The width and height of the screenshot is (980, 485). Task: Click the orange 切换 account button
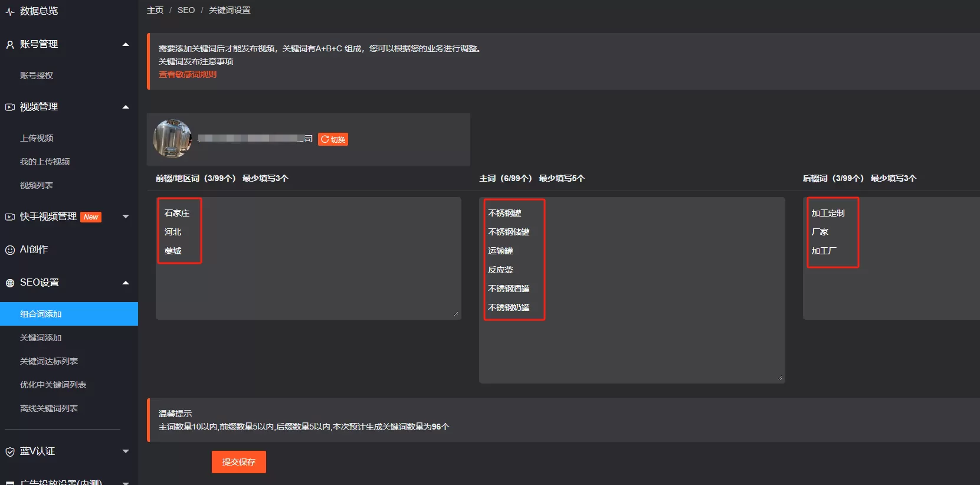pos(333,139)
